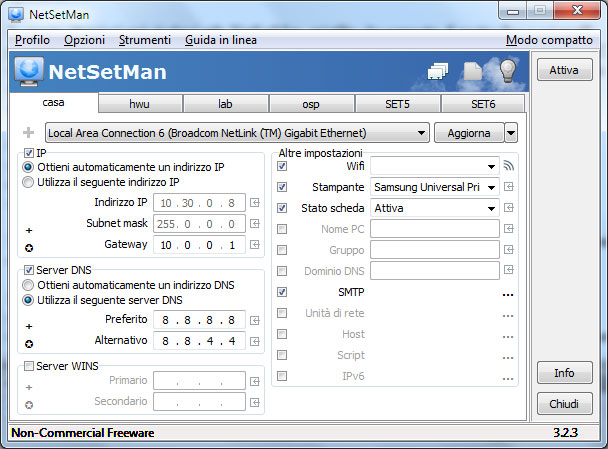Check the Nome PC checkbox
Screen dimensions: 608x449
coord(282,229)
